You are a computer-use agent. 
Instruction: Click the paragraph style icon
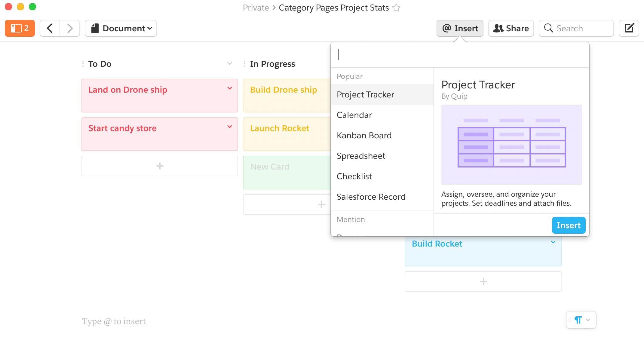pos(578,320)
